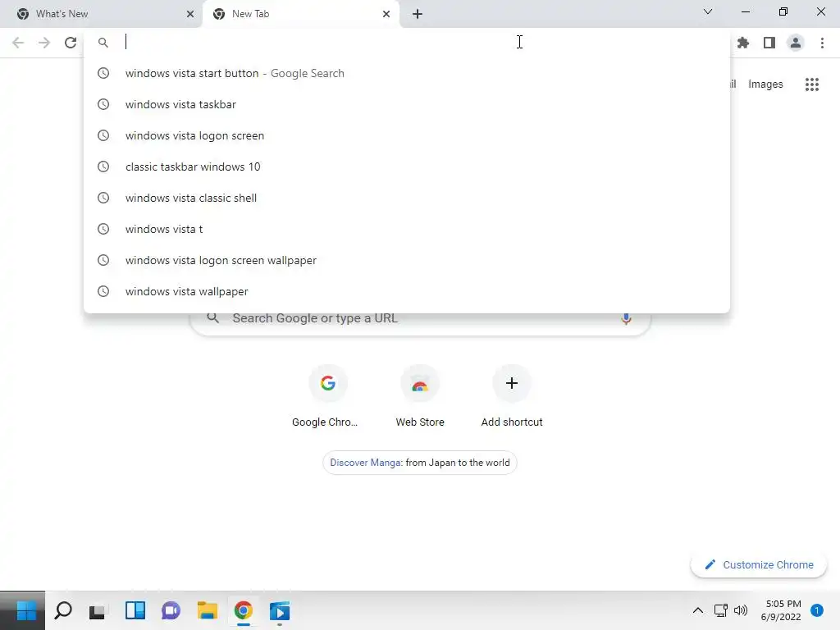Open the clock showing 5:05 PM

tap(781, 610)
